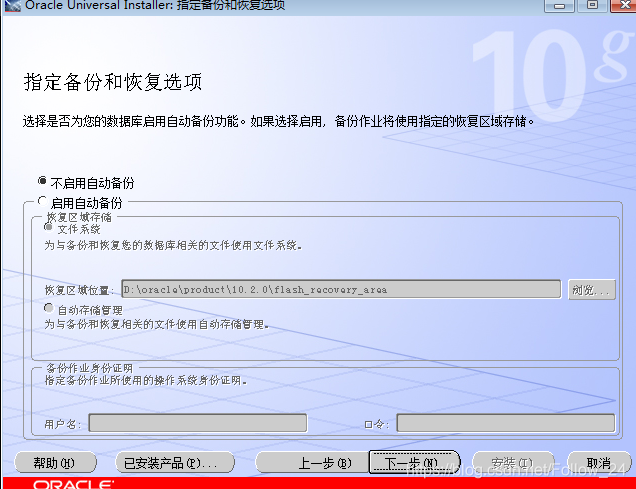This screenshot has height=489, width=636.
Task: Click text 为与备份和恢复相关的文件使用自动存储管理
Action: [x=156, y=324]
